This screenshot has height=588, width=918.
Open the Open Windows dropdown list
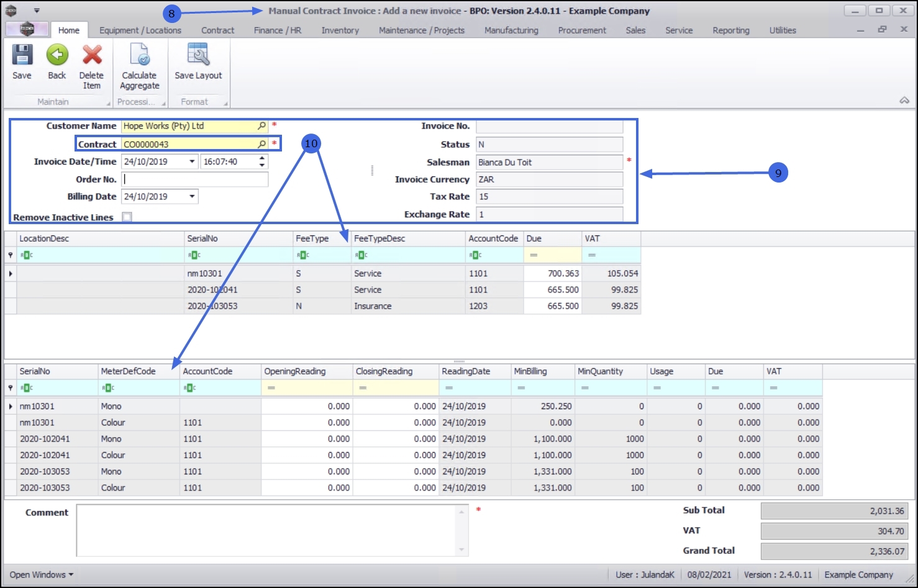41,574
